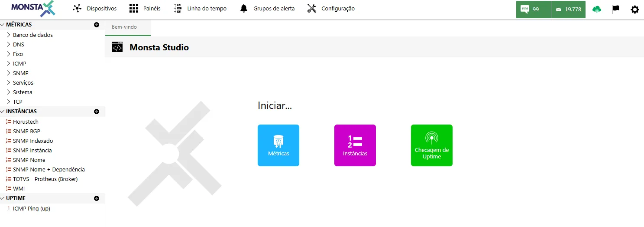
Task: Select the Bem-vindo tab
Action: pos(128,27)
